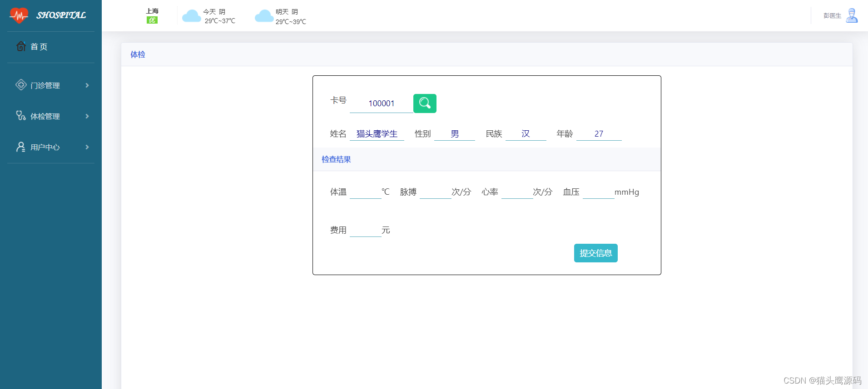Click the green search magnifier button
868x389 pixels.
pos(425,103)
